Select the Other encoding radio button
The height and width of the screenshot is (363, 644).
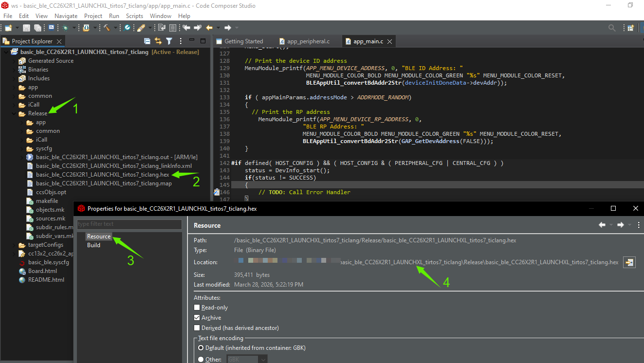pyautogui.click(x=201, y=360)
